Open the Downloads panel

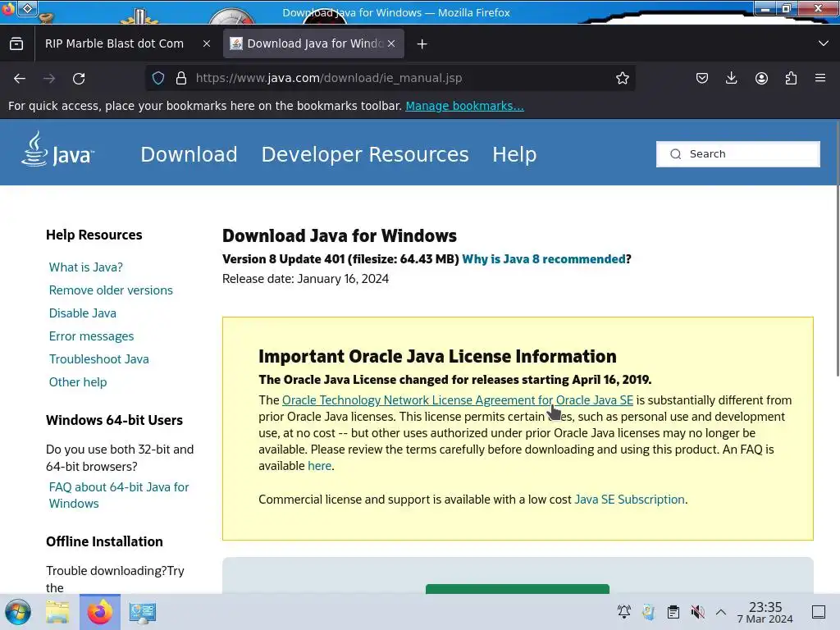731,78
